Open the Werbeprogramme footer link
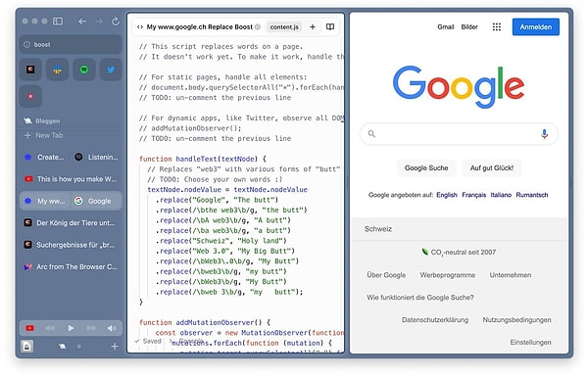Viewport: 588px width, 376px height. point(448,275)
